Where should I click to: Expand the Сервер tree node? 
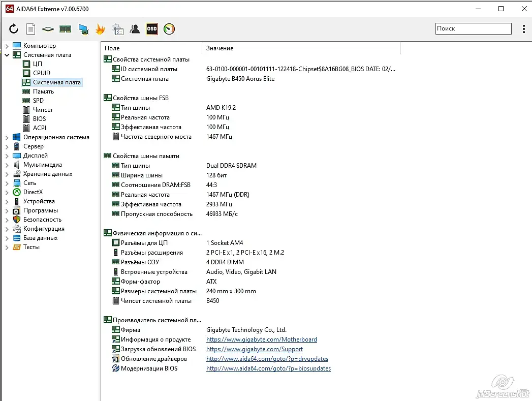(x=7, y=146)
